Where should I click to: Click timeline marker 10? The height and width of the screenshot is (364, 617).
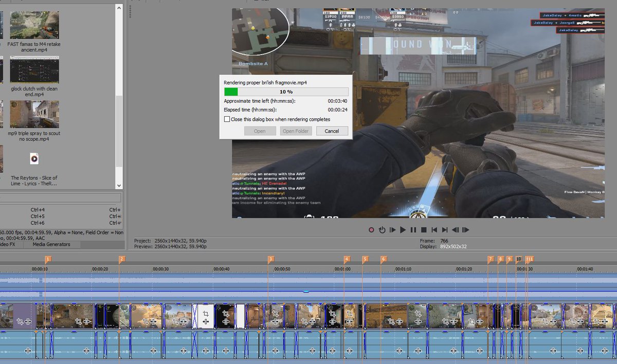click(518, 259)
